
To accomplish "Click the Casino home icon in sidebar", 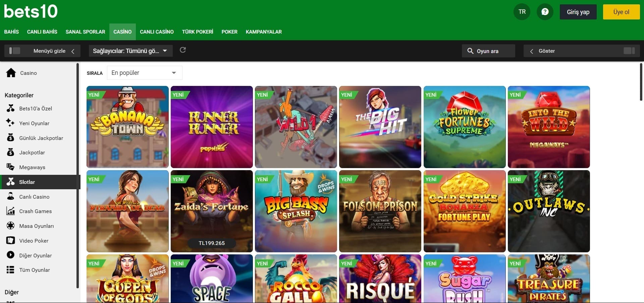I will (x=11, y=73).
